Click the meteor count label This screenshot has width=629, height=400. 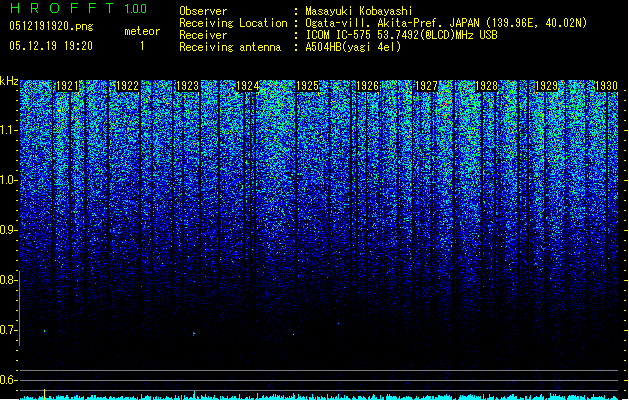142,31
